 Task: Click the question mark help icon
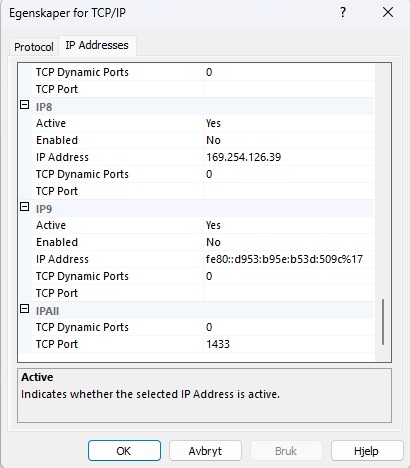click(343, 13)
